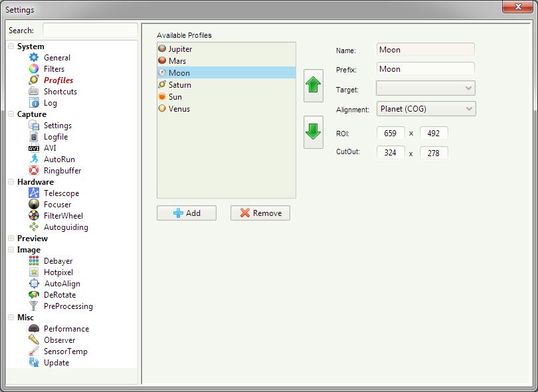This screenshot has width=538, height=392.
Task: Click the ROI width field 659
Action: click(391, 133)
